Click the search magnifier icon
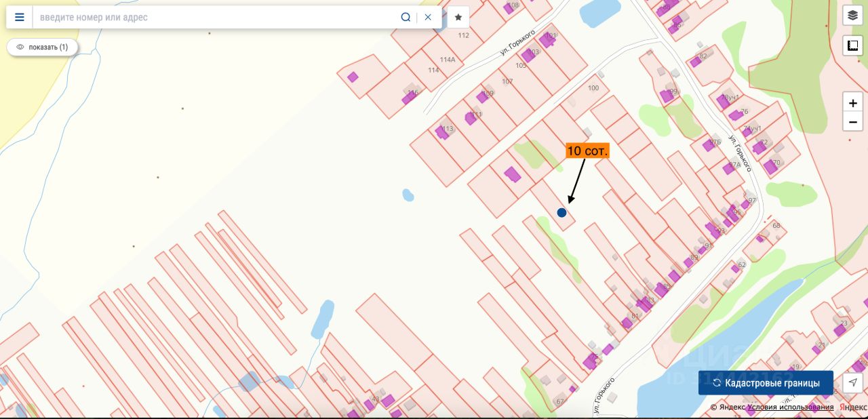 [x=406, y=18]
